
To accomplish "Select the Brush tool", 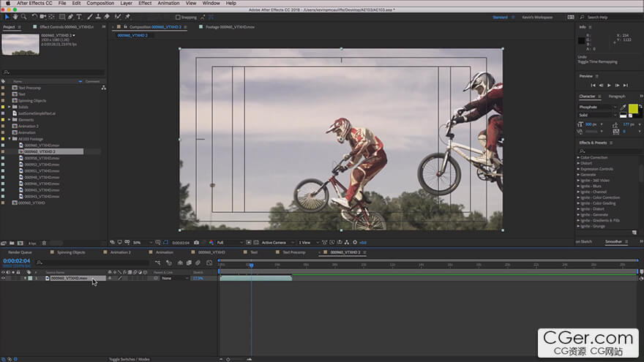I will 89,17.
